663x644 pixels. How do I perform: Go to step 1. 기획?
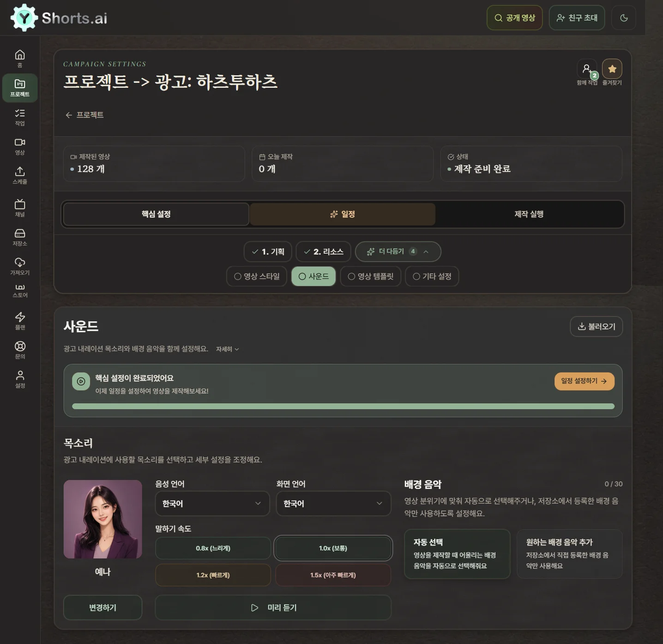tap(268, 251)
